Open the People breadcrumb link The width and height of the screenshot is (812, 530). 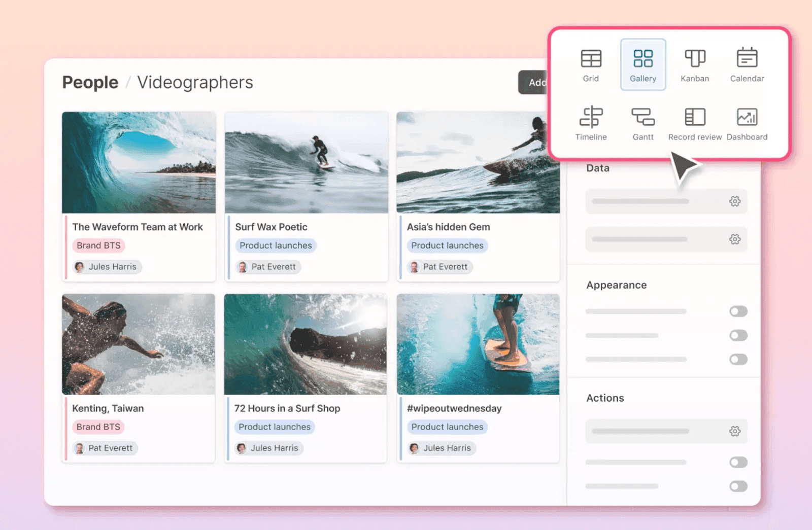[x=90, y=82]
